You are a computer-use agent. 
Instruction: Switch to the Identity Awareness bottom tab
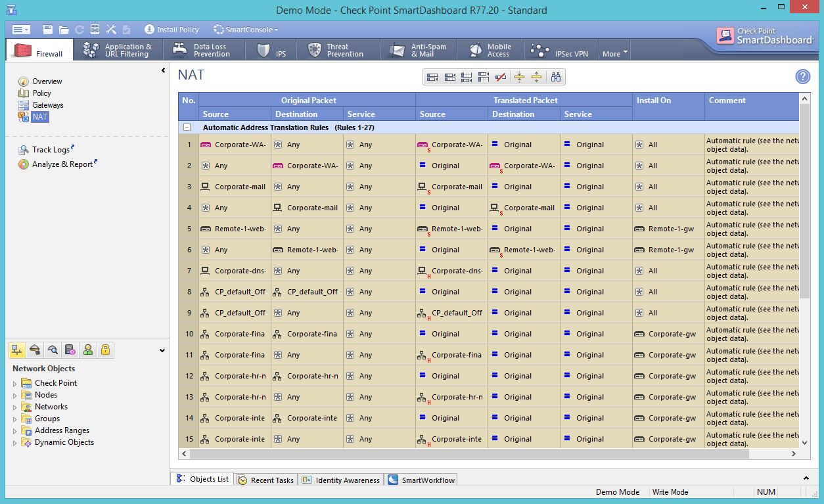tap(341, 480)
